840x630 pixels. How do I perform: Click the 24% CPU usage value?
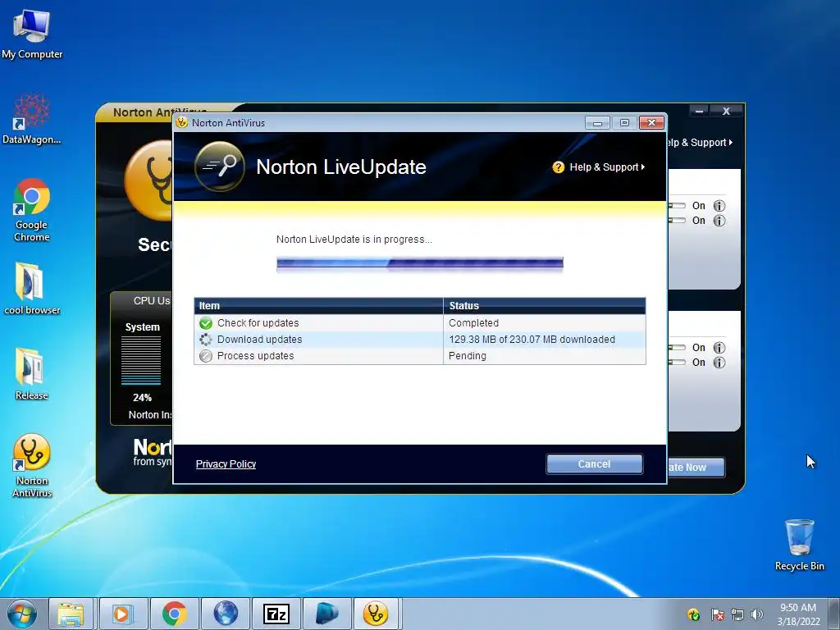(x=143, y=398)
